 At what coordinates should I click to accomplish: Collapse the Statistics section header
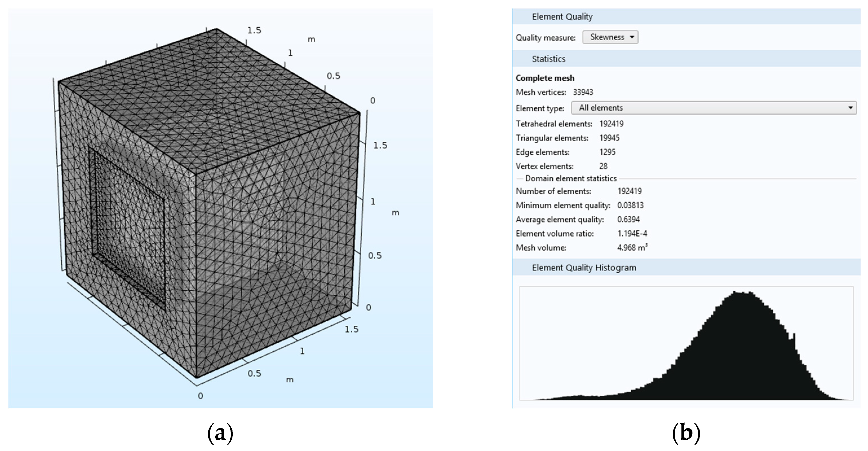(549, 59)
